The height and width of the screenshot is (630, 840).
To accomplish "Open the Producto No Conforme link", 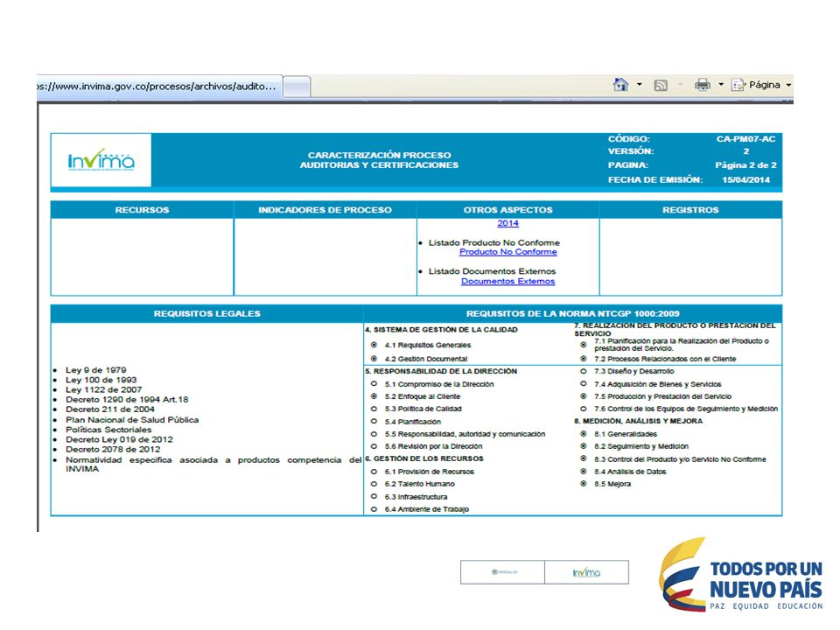I will pyautogui.click(x=507, y=252).
